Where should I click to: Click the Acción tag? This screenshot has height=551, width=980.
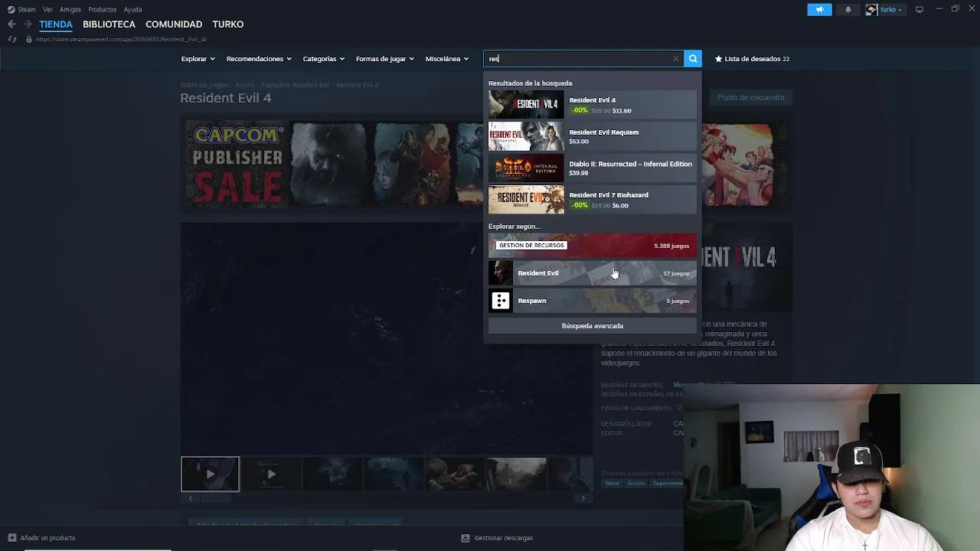click(x=636, y=484)
